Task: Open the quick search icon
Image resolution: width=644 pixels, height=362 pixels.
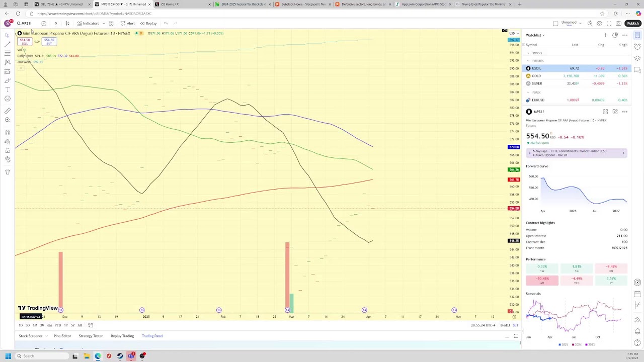Action: [x=590, y=23]
